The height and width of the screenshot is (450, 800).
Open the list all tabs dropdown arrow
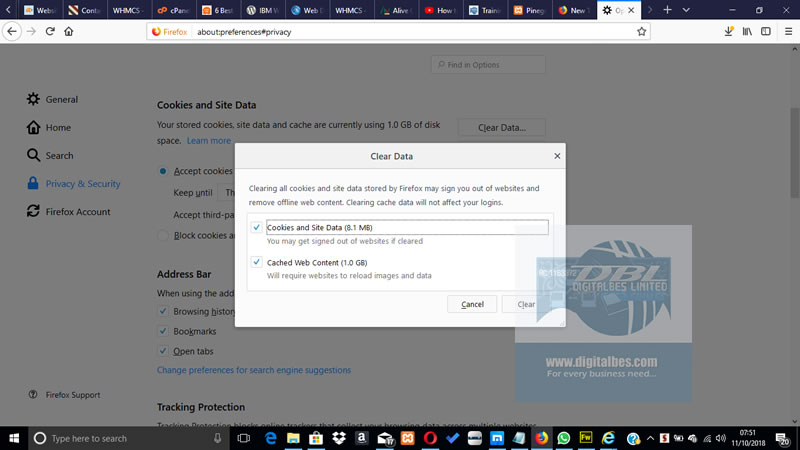686,10
